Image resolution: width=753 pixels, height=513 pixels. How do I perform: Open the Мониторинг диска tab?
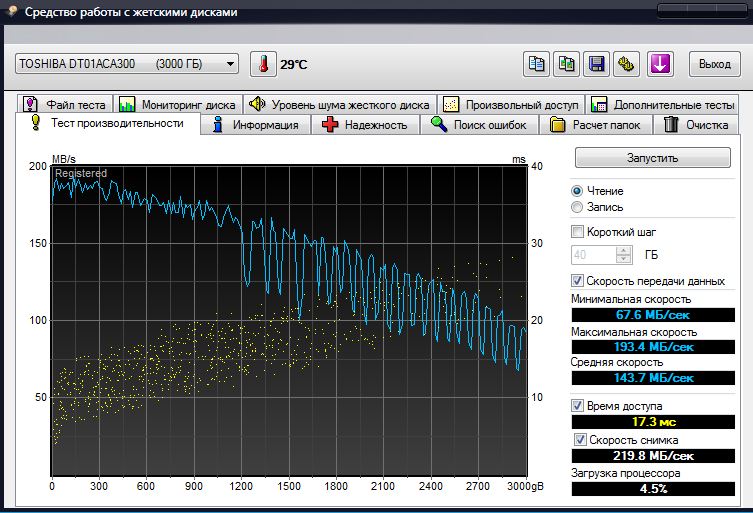click(x=177, y=104)
